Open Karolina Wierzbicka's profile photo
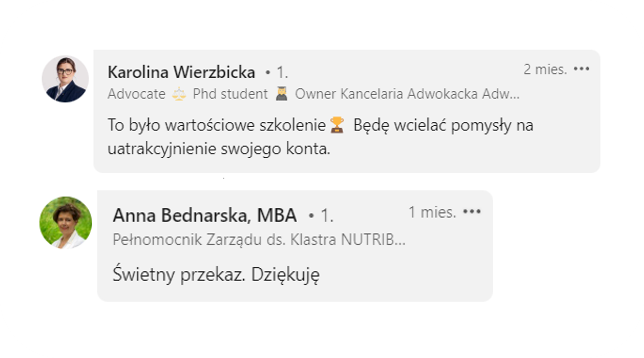 [65, 79]
